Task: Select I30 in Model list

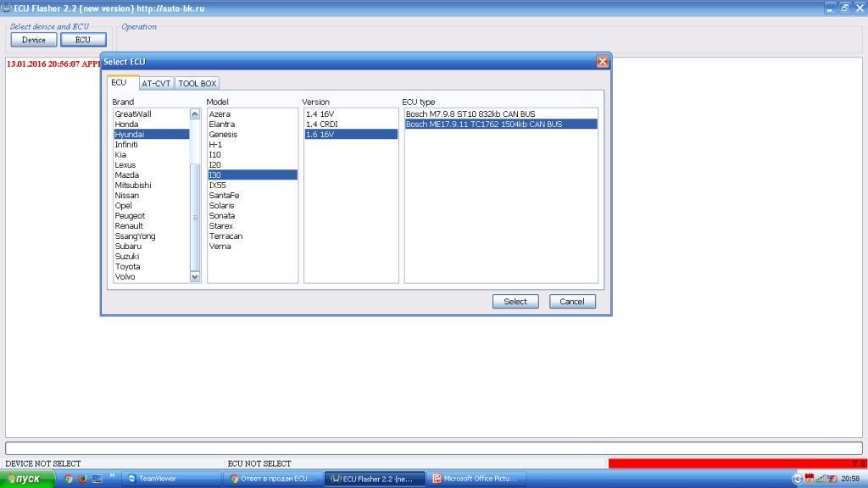Action: pos(253,175)
